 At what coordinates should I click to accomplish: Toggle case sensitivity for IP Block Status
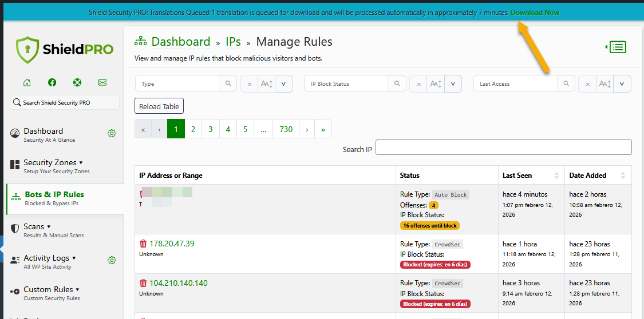tap(436, 83)
